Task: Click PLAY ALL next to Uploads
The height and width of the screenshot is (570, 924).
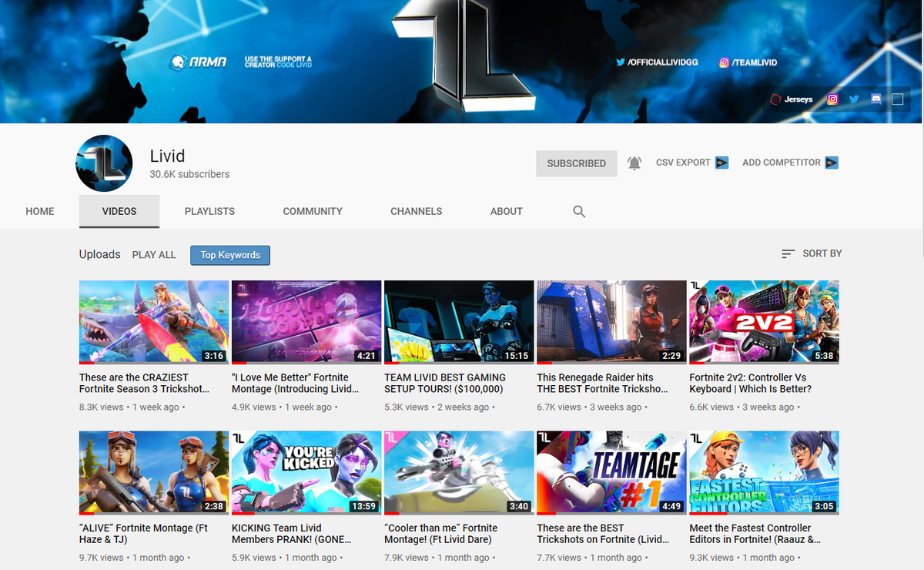Action: point(154,255)
